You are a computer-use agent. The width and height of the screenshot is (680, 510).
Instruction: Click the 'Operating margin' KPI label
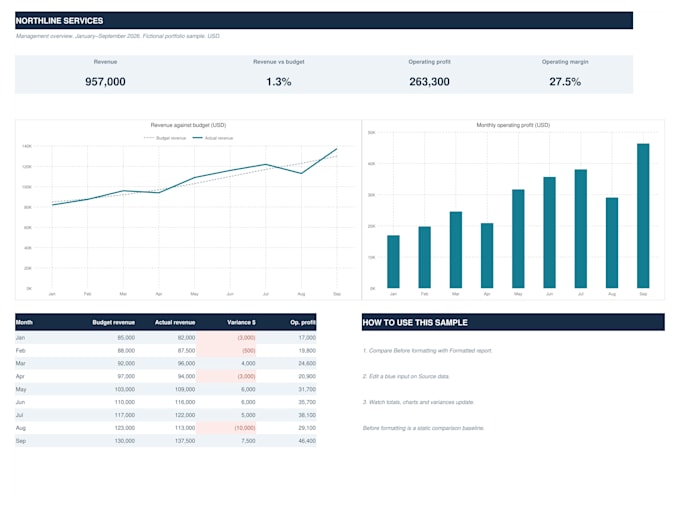click(565, 62)
